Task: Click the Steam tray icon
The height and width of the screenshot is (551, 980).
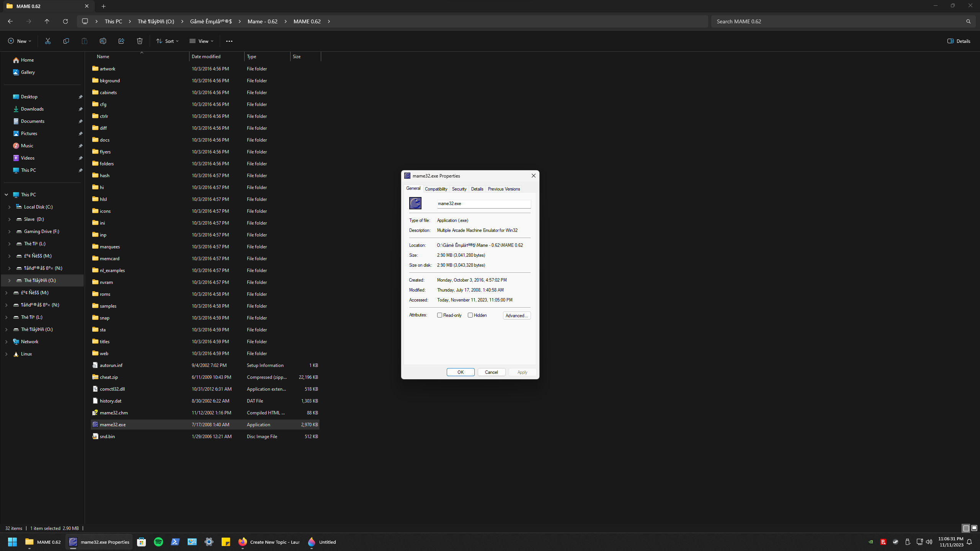Action: tap(895, 542)
